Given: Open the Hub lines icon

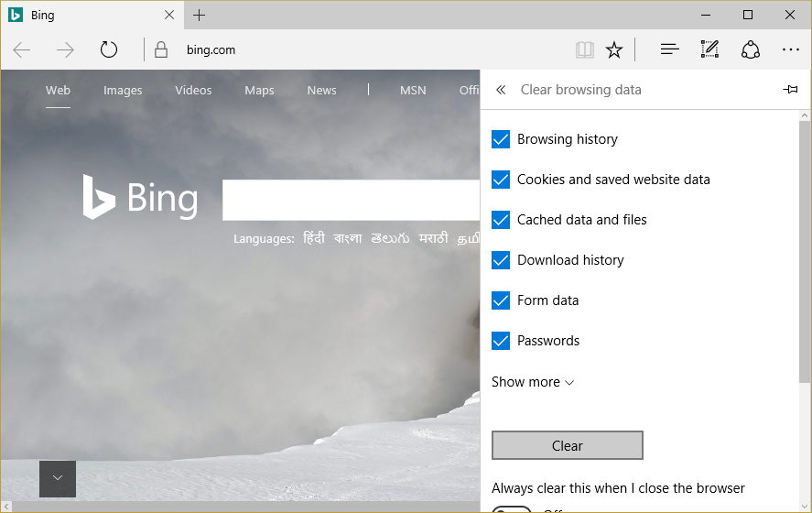Looking at the screenshot, I should (669, 49).
